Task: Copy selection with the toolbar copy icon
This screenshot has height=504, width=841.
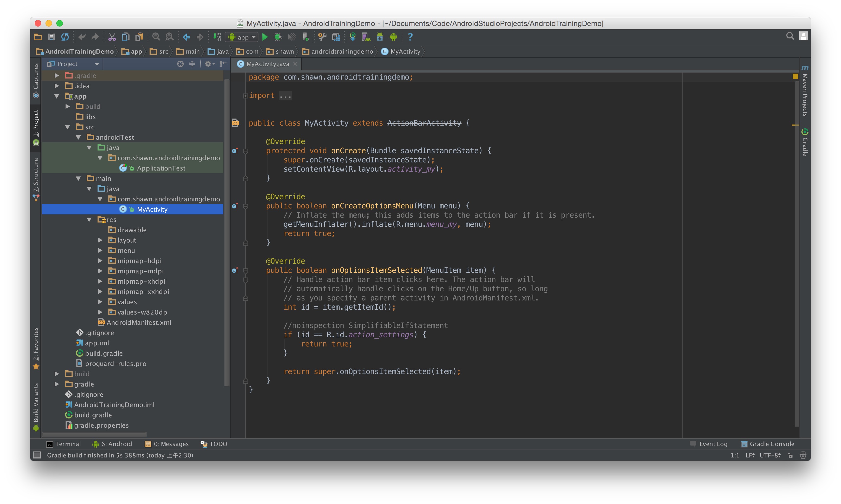Action: pos(125,37)
